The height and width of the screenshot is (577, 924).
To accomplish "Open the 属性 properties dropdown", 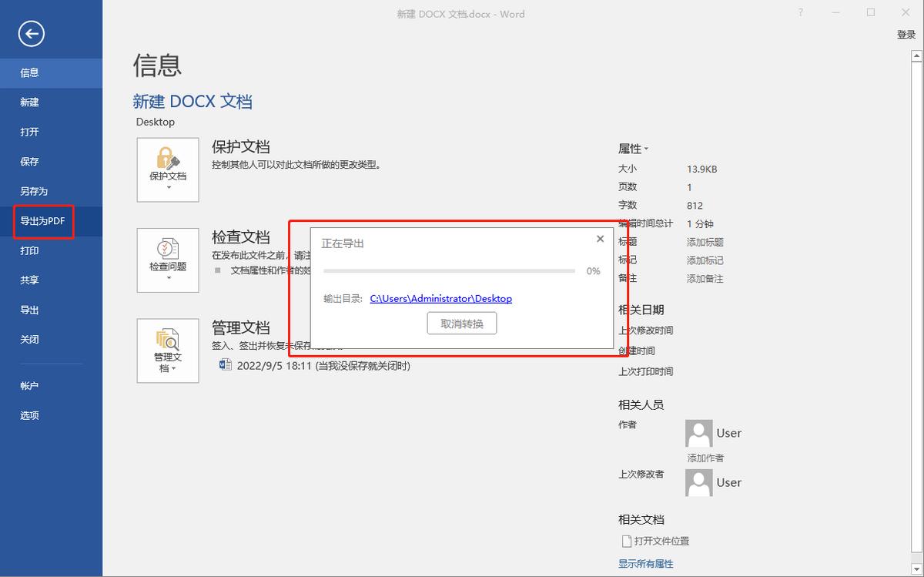I will [633, 148].
